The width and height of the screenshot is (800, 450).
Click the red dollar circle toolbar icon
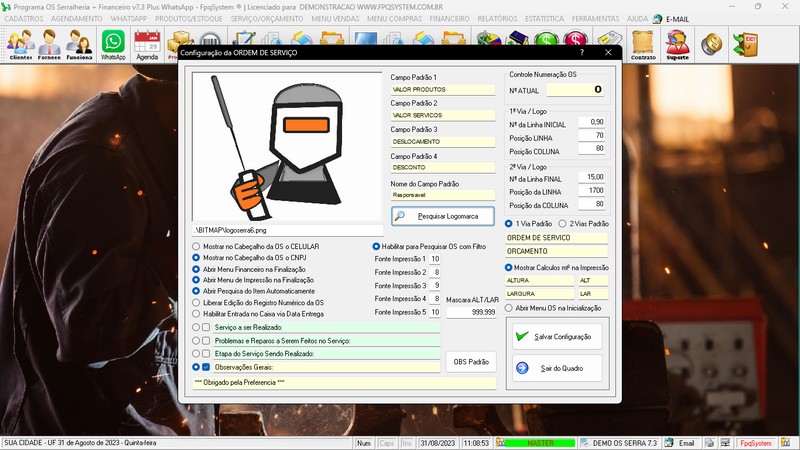[576, 39]
